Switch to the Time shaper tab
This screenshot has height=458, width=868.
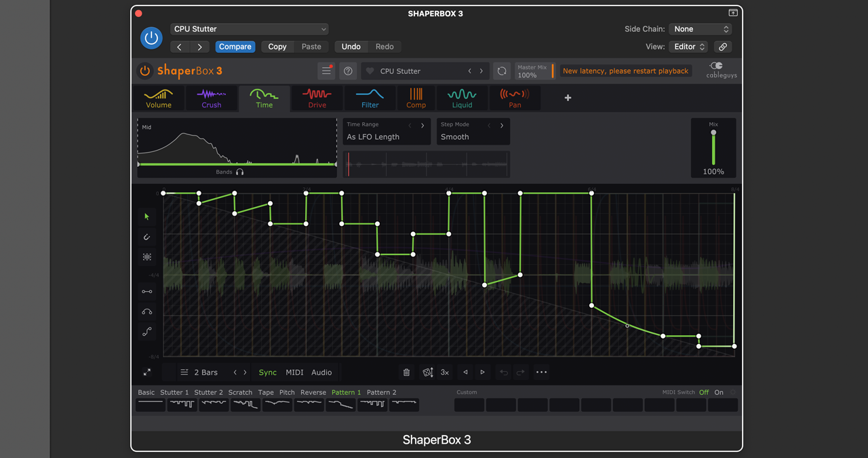click(264, 98)
